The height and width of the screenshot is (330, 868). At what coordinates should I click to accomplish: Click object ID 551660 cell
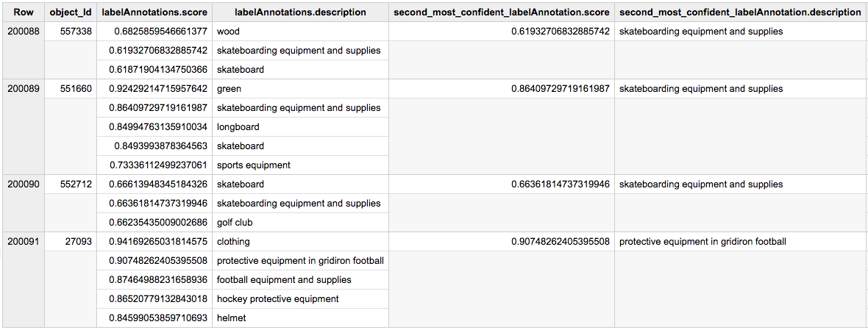(x=76, y=89)
